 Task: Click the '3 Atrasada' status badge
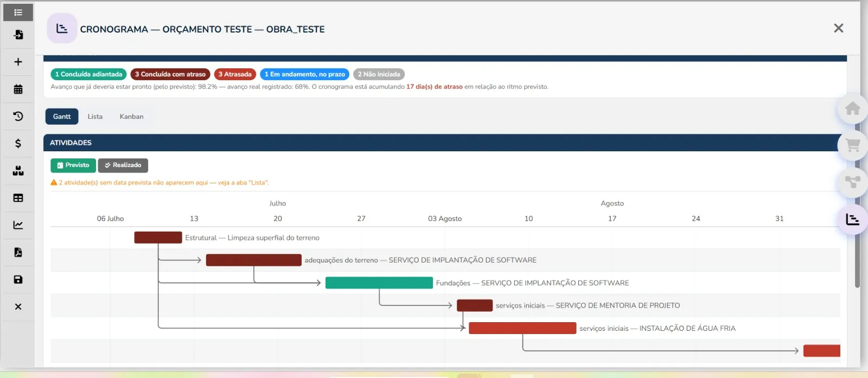[x=235, y=74]
